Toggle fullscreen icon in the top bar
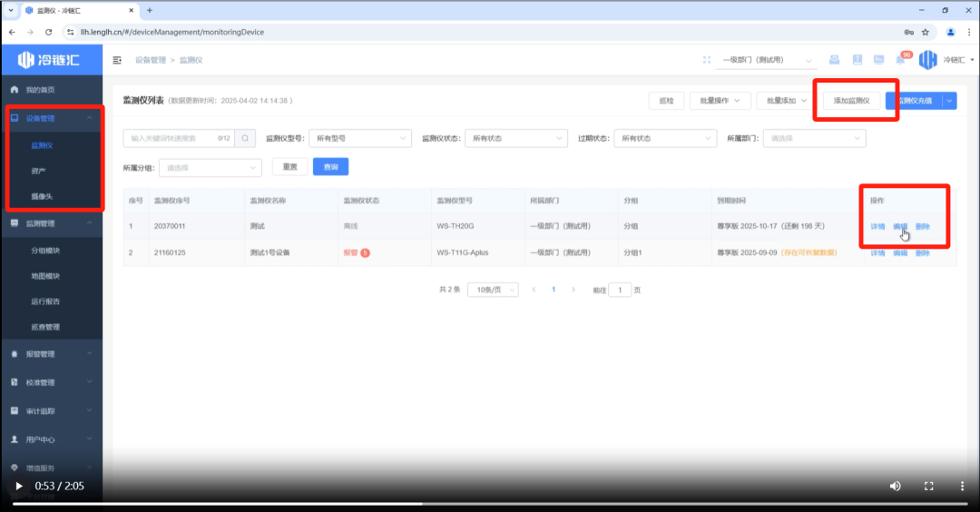This screenshot has width=980, height=512. pos(706,60)
